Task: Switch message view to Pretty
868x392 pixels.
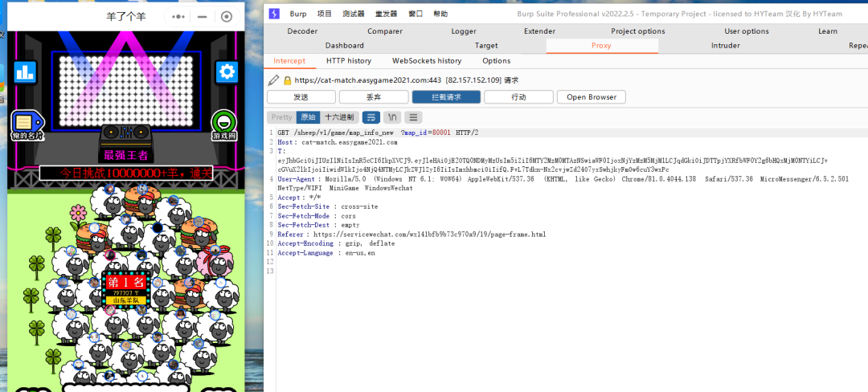Action: click(x=282, y=116)
